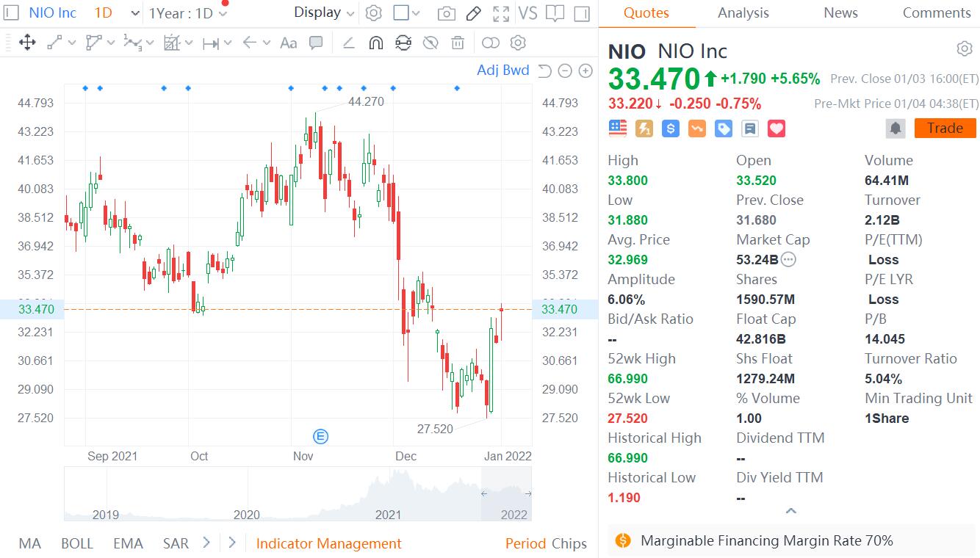Toggle Adj Bwd price adjustment
980x558 pixels.
tap(502, 70)
